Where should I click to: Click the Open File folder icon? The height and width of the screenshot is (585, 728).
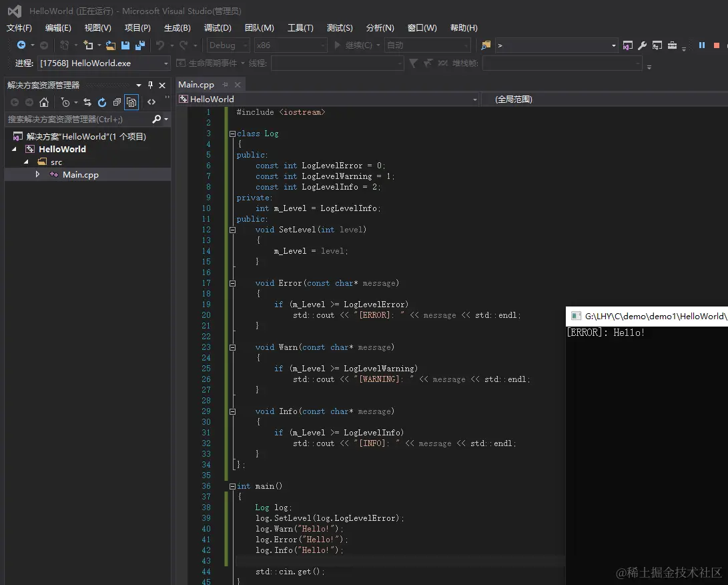(x=111, y=45)
